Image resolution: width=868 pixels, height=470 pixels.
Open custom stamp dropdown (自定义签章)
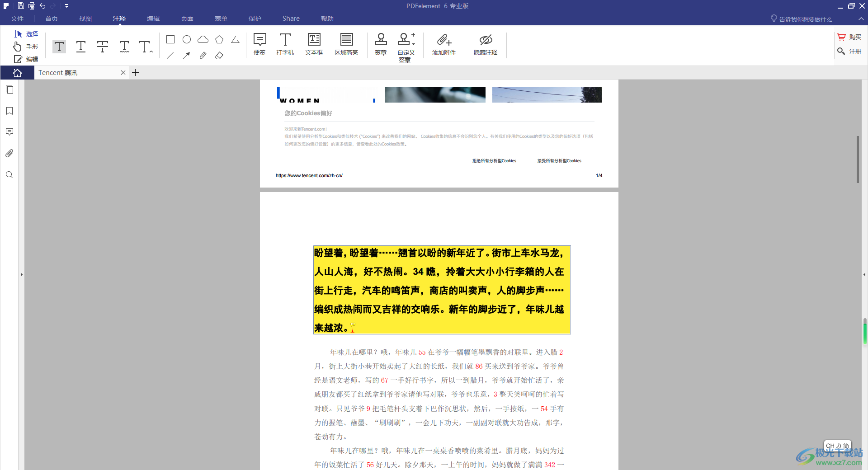(406, 47)
